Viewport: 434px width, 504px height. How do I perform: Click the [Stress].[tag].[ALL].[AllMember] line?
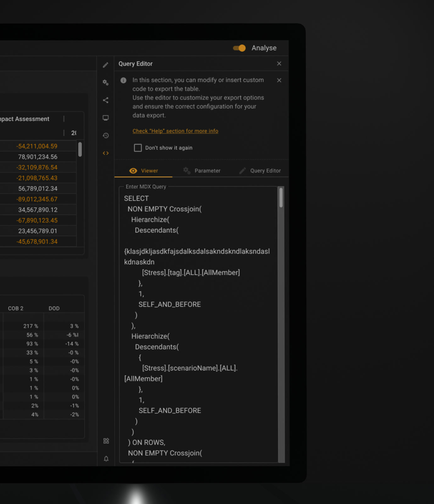[x=191, y=272]
